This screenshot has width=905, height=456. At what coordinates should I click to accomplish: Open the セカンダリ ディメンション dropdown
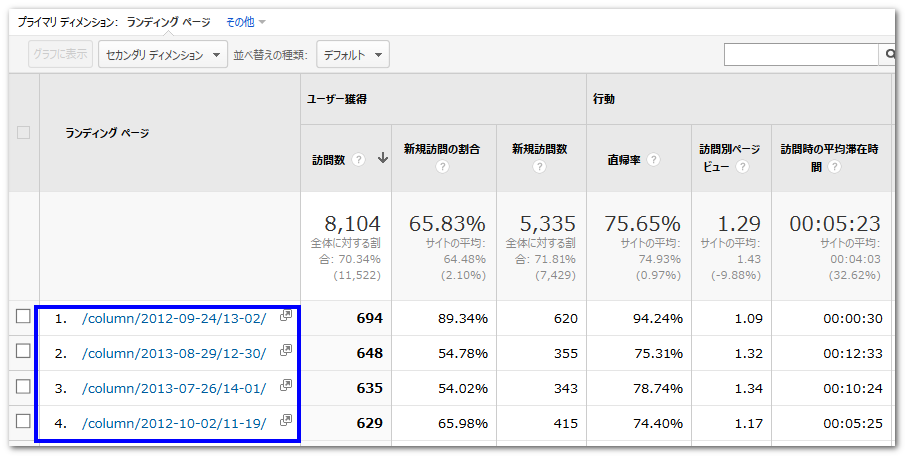coord(164,55)
